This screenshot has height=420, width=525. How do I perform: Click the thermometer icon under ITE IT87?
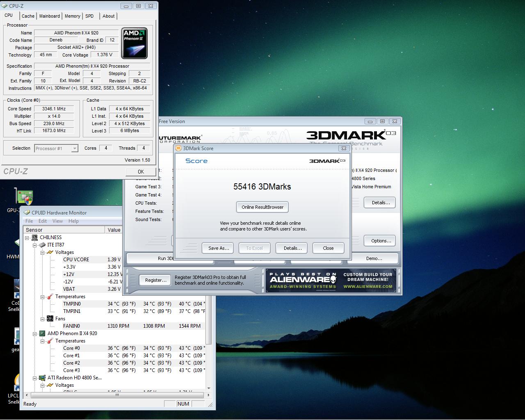coord(50,297)
